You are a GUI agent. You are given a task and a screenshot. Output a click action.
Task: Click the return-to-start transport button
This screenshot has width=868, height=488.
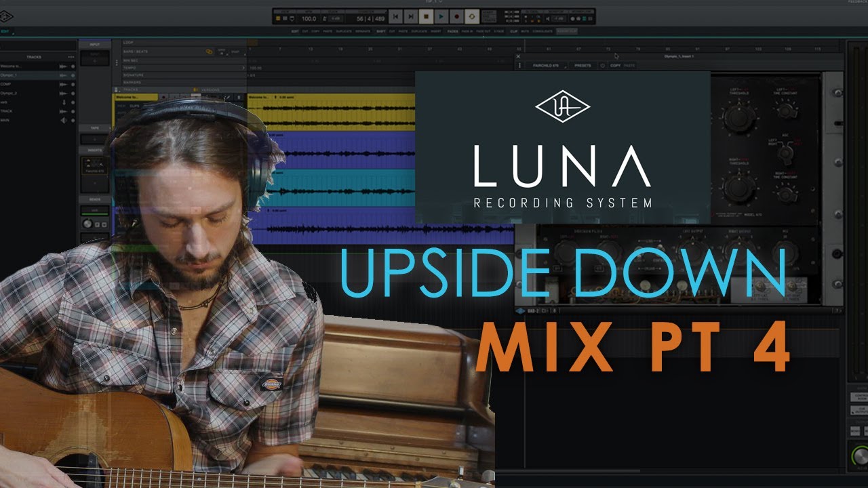click(394, 16)
